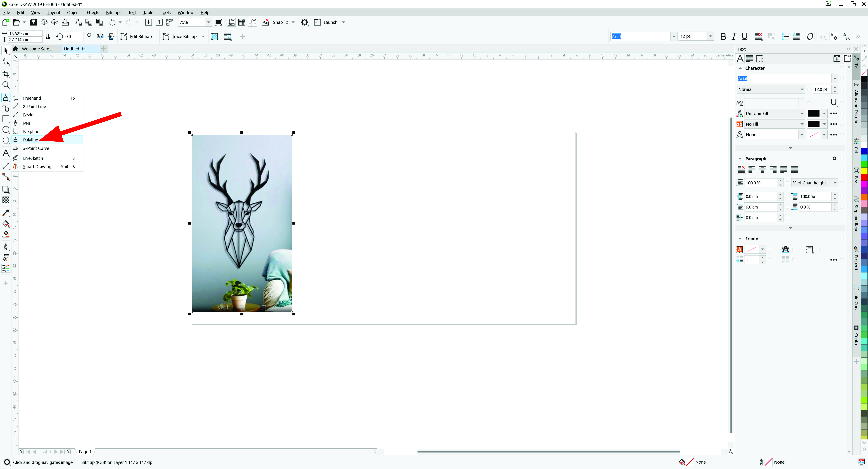Open the Uniform Fill type dropdown
This screenshot has width=868, height=469.
click(802, 113)
